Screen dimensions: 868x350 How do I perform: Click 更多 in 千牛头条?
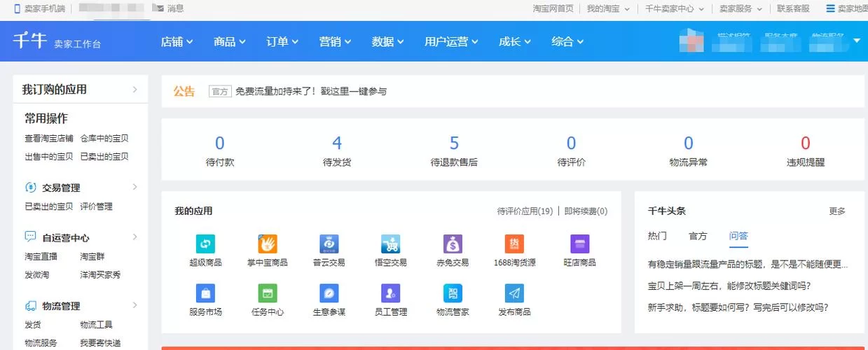[837, 211]
